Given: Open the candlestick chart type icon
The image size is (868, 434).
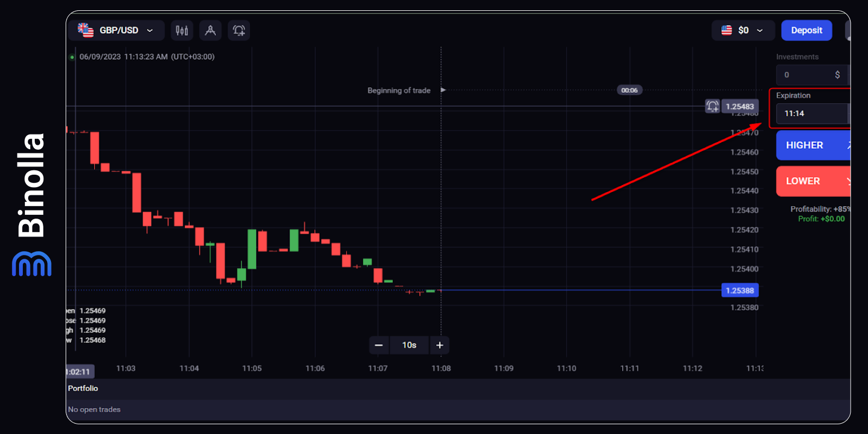Looking at the screenshot, I should click(x=182, y=30).
